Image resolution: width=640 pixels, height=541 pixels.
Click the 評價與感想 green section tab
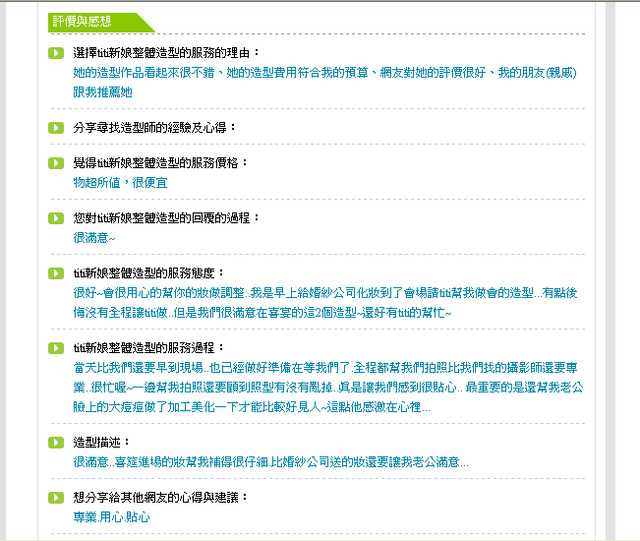100,22
